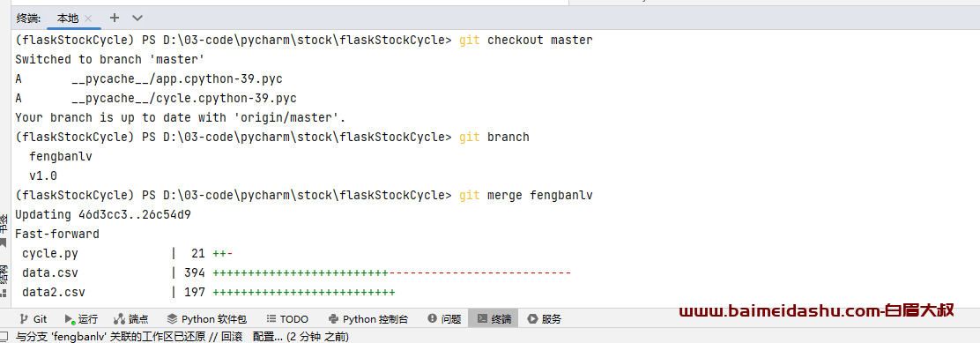
Task: Open the TODO tool window
Action: click(287, 318)
